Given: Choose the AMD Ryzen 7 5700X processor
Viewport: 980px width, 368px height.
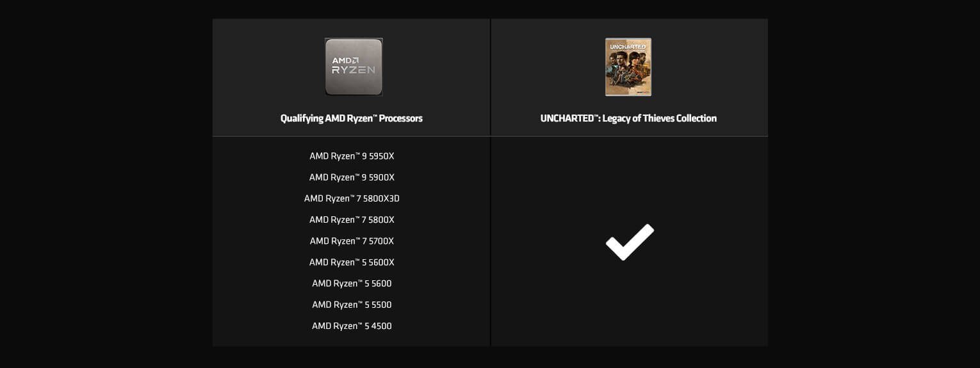Looking at the screenshot, I should tap(352, 241).
